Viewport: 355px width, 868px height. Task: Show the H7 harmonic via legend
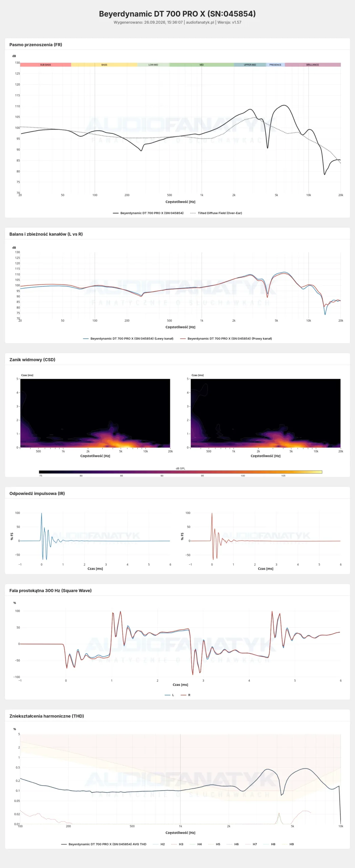(x=251, y=844)
